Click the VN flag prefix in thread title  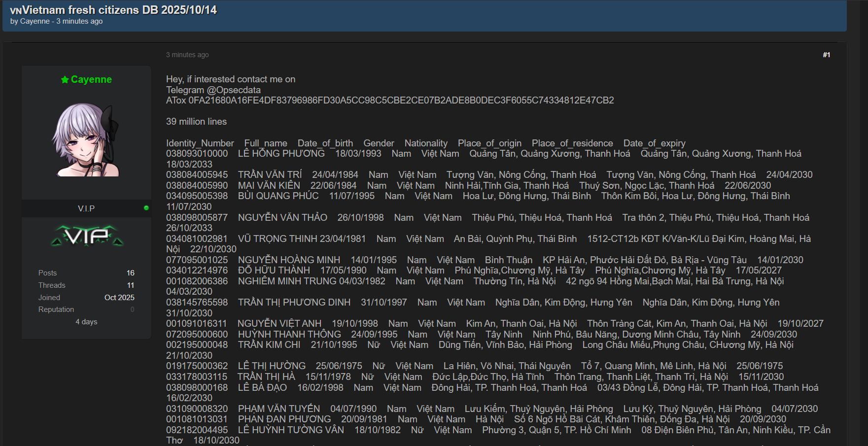click(15, 10)
